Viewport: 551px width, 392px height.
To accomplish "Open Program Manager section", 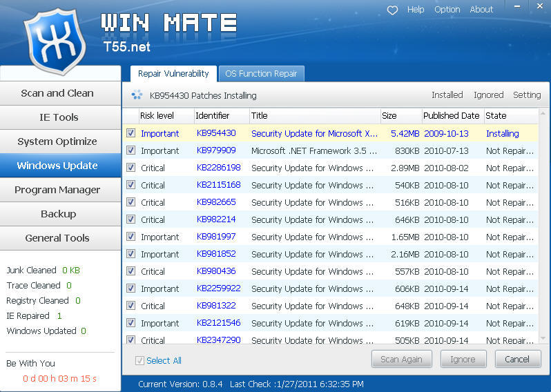I will tap(60, 190).
